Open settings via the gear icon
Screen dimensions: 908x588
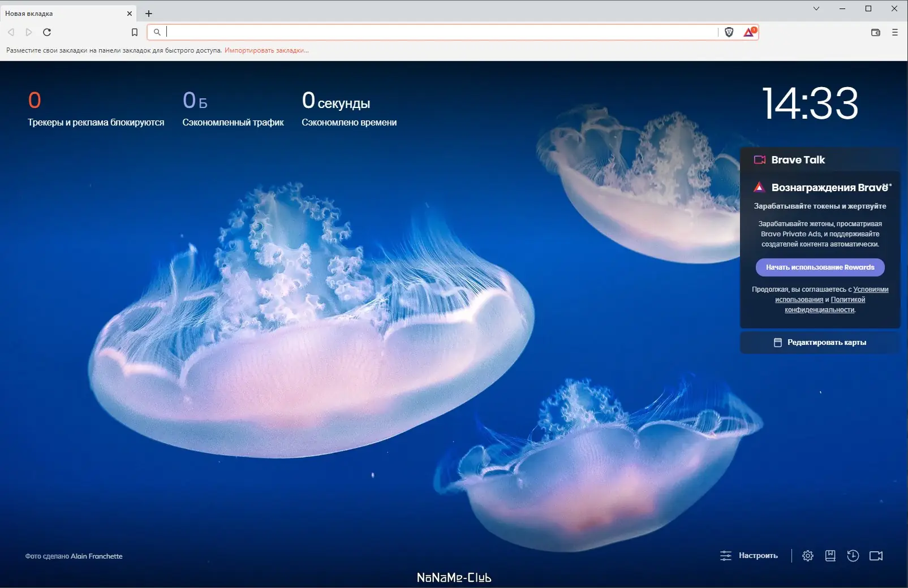[808, 556]
